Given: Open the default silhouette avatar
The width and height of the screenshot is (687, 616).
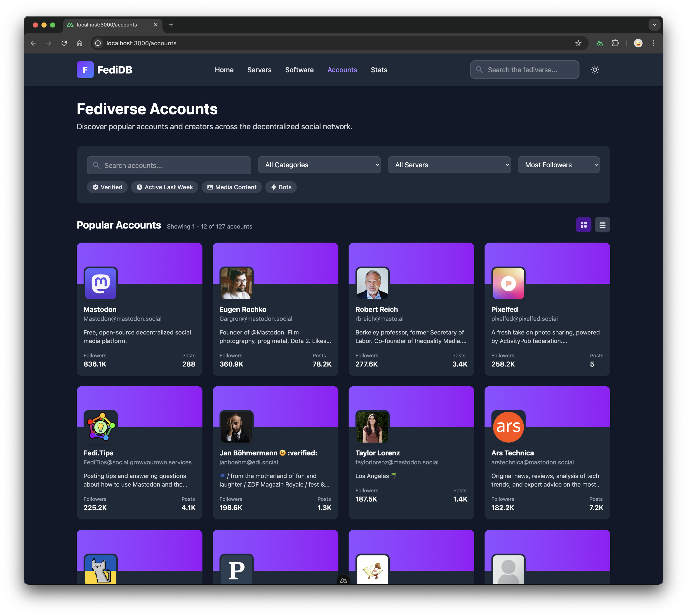Looking at the screenshot, I should tap(508, 569).
